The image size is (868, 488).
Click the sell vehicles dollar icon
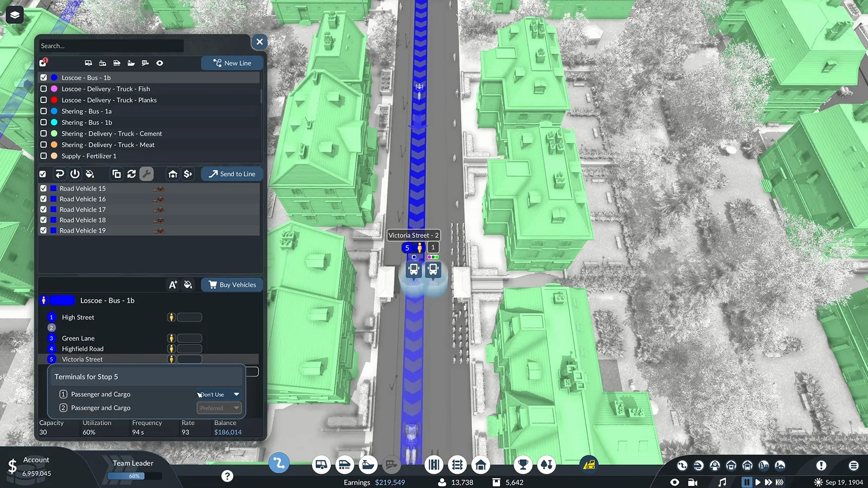188,174
